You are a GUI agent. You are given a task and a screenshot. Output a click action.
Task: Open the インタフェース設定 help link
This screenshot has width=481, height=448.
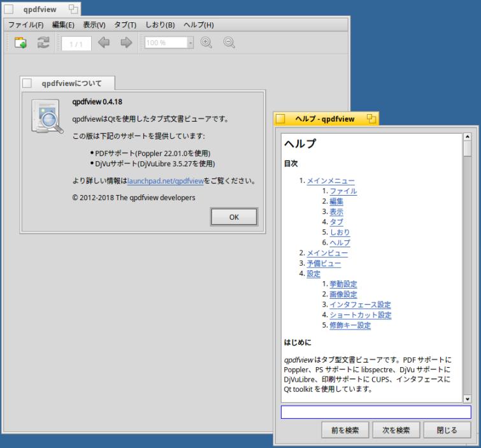(360, 305)
